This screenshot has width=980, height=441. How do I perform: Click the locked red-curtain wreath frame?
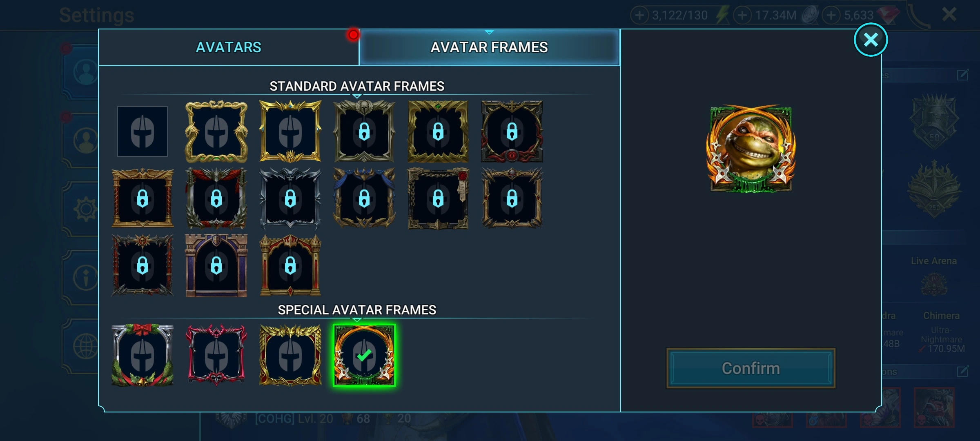[x=216, y=198]
